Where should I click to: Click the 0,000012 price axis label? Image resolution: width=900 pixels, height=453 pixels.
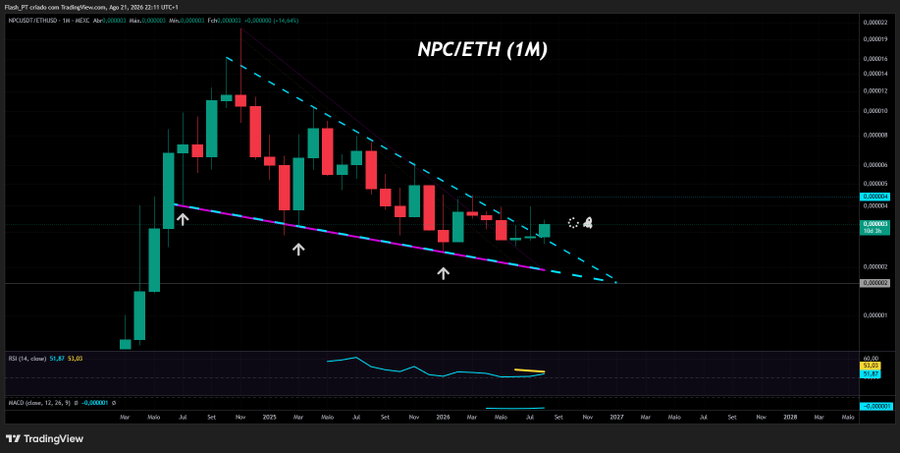[x=875, y=91]
